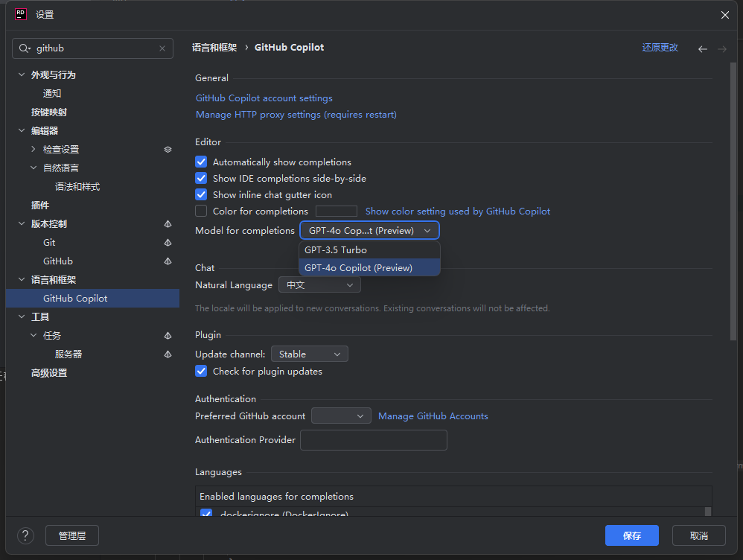The width and height of the screenshot is (743, 560).
Task: Click the Rider logo icon in title bar
Action: point(21,14)
